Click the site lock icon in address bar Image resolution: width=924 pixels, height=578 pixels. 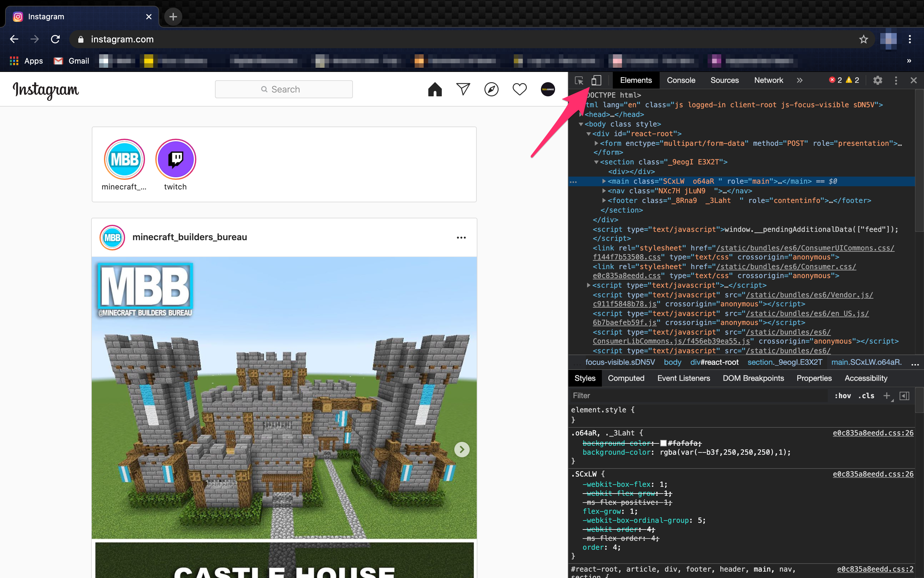click(x=81, y=39)
